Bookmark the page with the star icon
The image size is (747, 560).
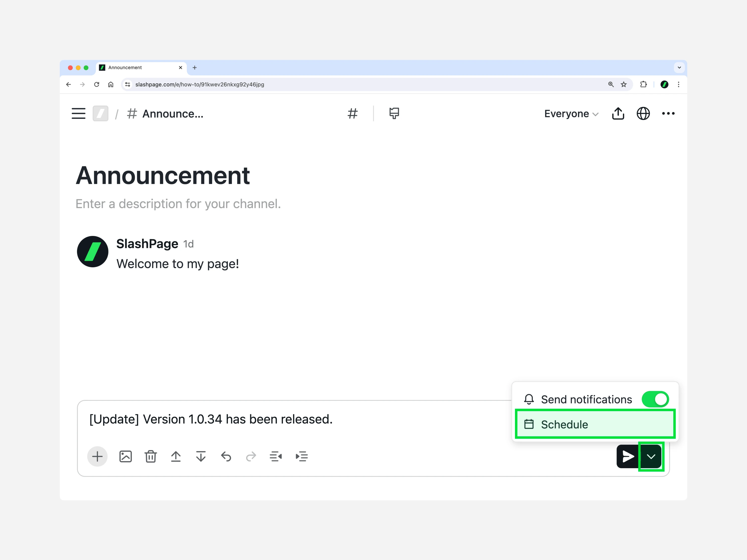click(624, 84)
